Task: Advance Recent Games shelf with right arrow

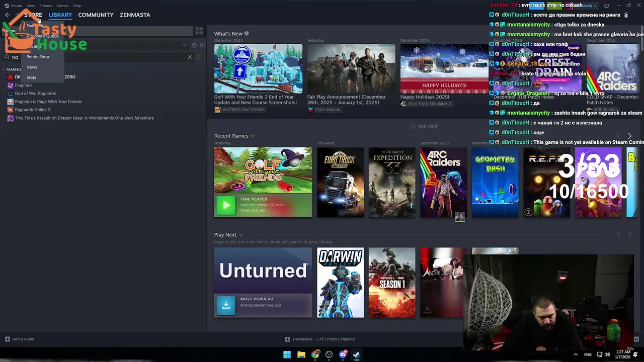Action: point(629,136)
